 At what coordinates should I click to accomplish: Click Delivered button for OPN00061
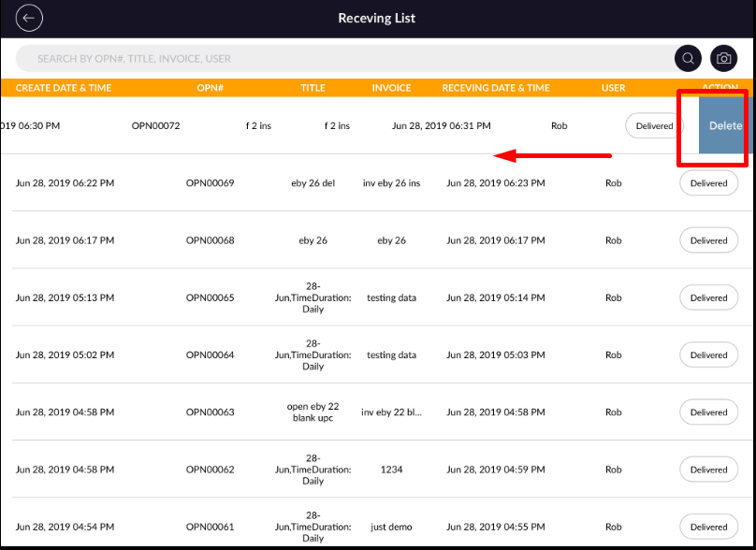(708, 527)
